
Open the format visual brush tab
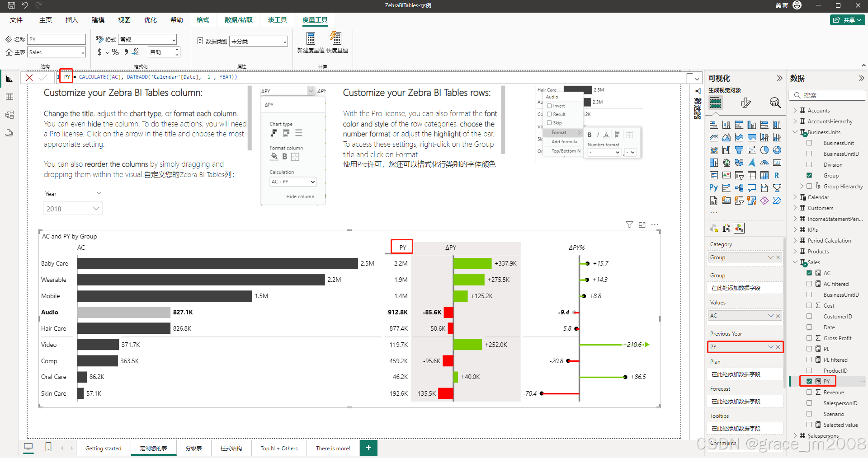[746, 103]
